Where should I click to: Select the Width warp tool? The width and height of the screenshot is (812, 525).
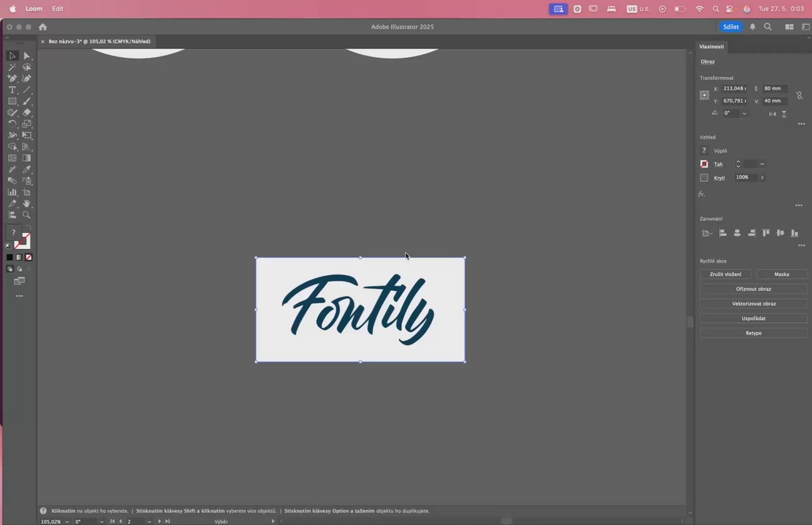point(12,136)
